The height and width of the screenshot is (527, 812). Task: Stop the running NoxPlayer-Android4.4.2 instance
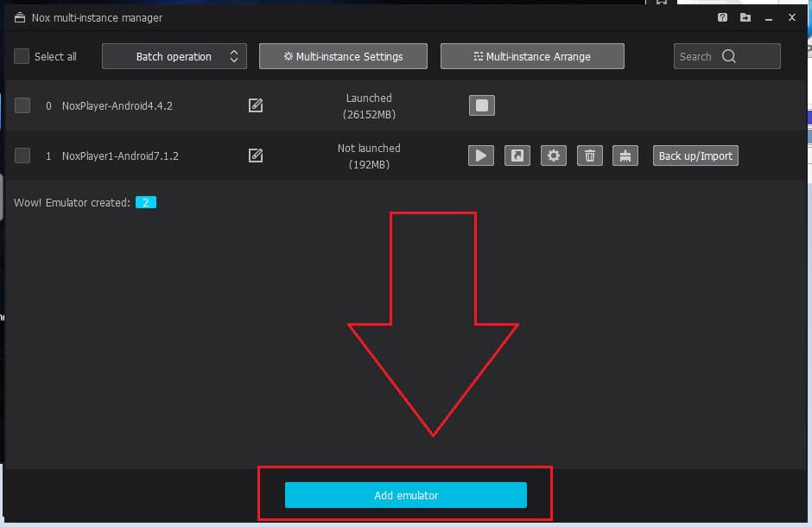click(x=482, y=105)
